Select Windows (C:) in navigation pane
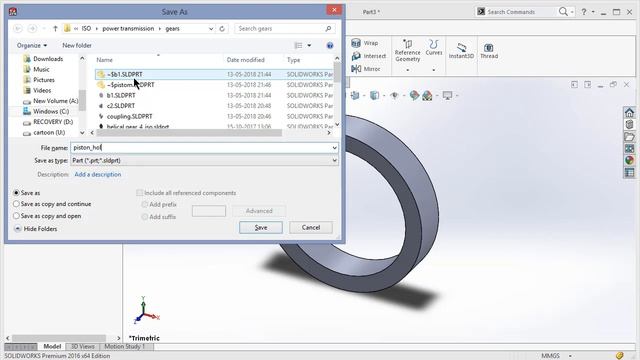 pos(51,111)
